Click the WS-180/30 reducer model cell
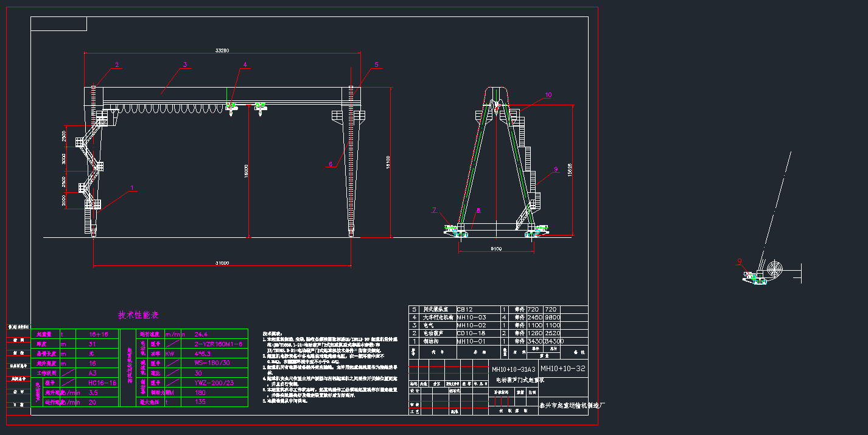 (x=213, y=363)
